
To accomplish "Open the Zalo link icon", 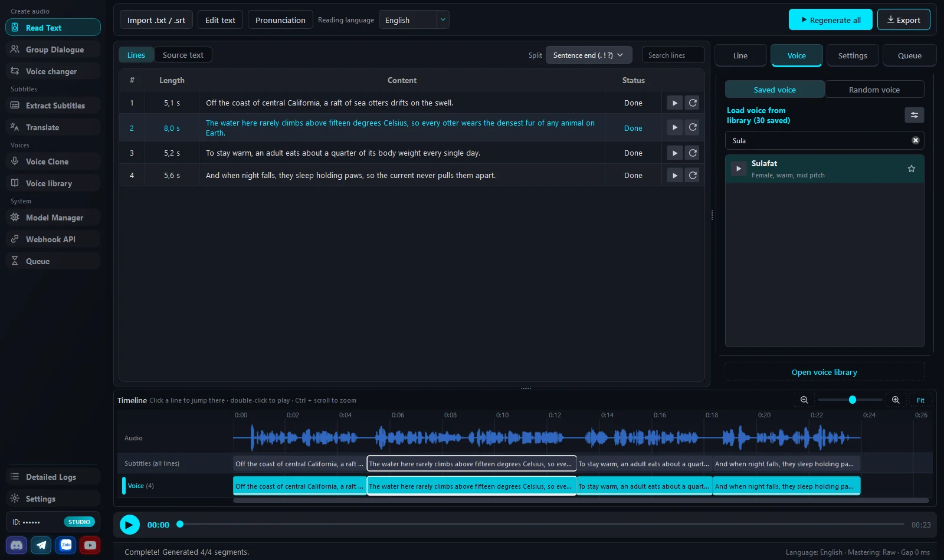I will 66,545.
